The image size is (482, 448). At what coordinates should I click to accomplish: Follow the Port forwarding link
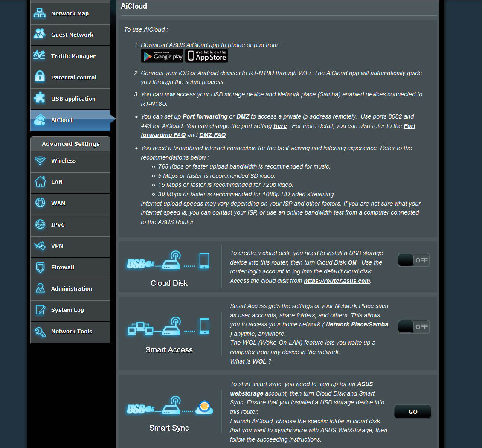[x=205, y=116]
